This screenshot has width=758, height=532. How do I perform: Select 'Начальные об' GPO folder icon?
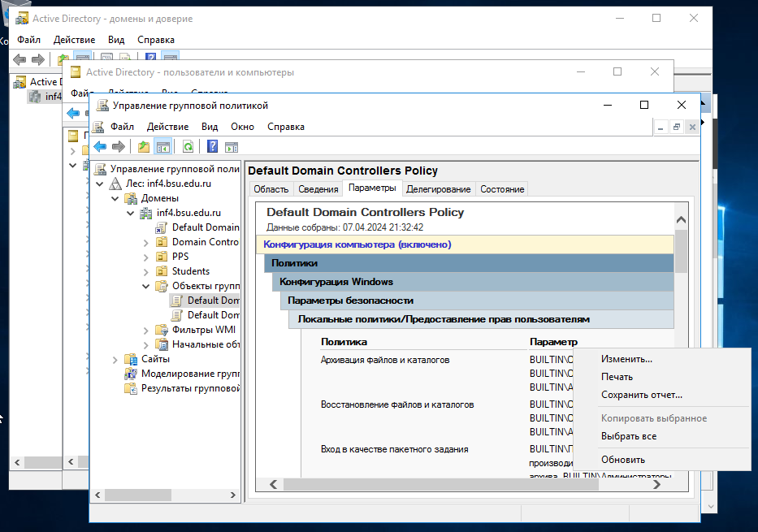click(162, 344)
